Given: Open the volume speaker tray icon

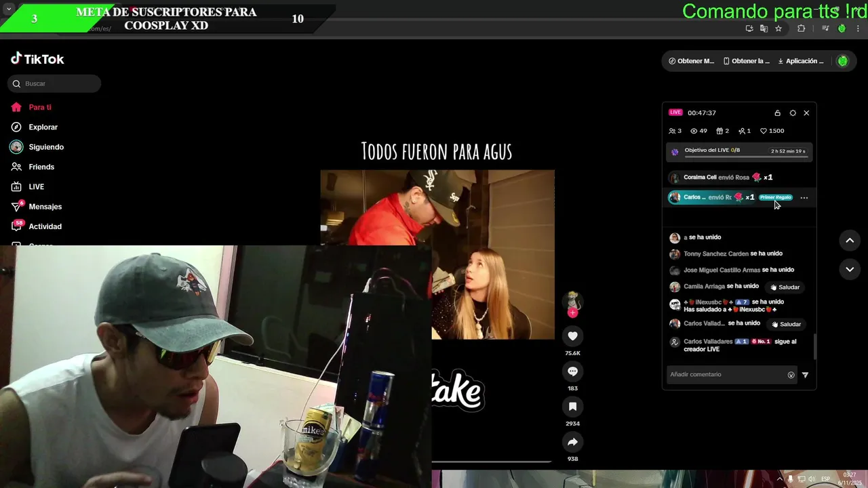Looking at the screenshot, I should [812, 479].
